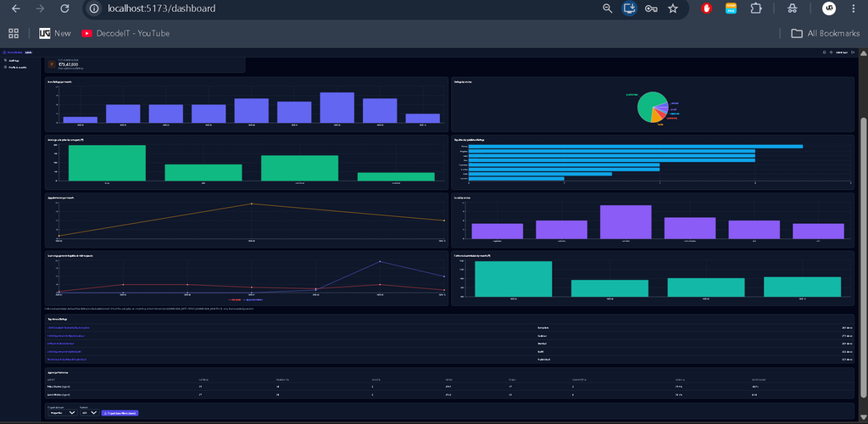Click the purple Export button

[x=120, y=413]
